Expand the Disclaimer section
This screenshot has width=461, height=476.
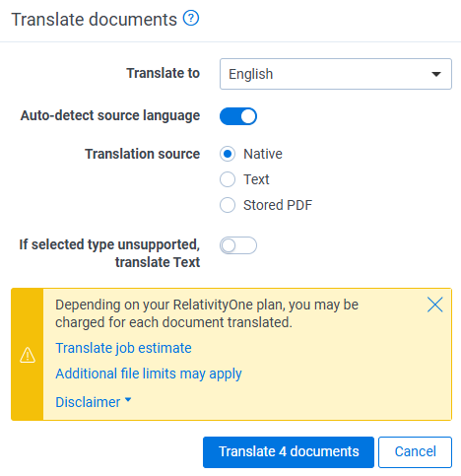[x=94, y=402]
